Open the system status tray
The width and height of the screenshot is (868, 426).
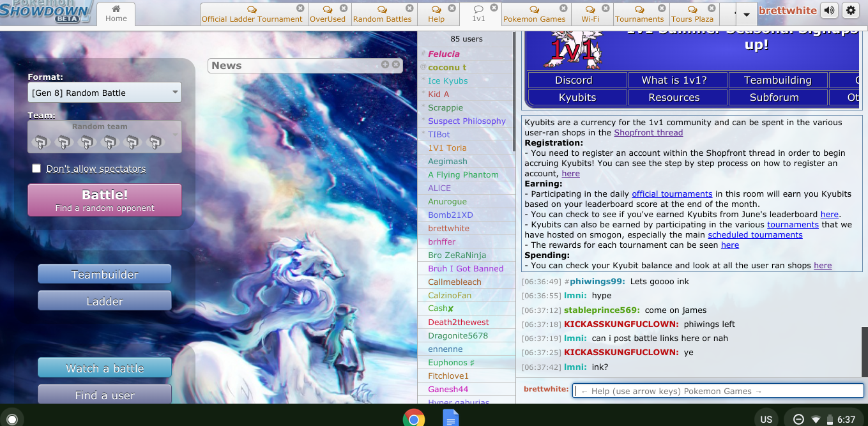[825, 419]
